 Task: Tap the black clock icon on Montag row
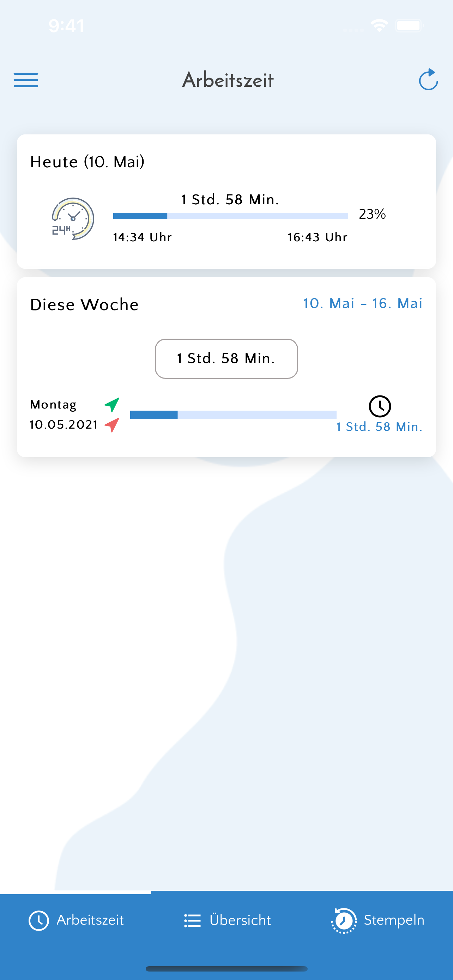click(x=380, y=406)
